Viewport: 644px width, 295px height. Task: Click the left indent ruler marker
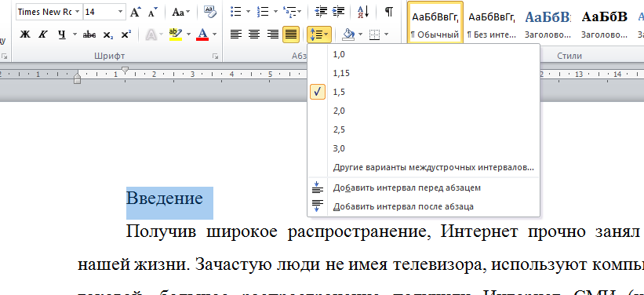[77, 78]
